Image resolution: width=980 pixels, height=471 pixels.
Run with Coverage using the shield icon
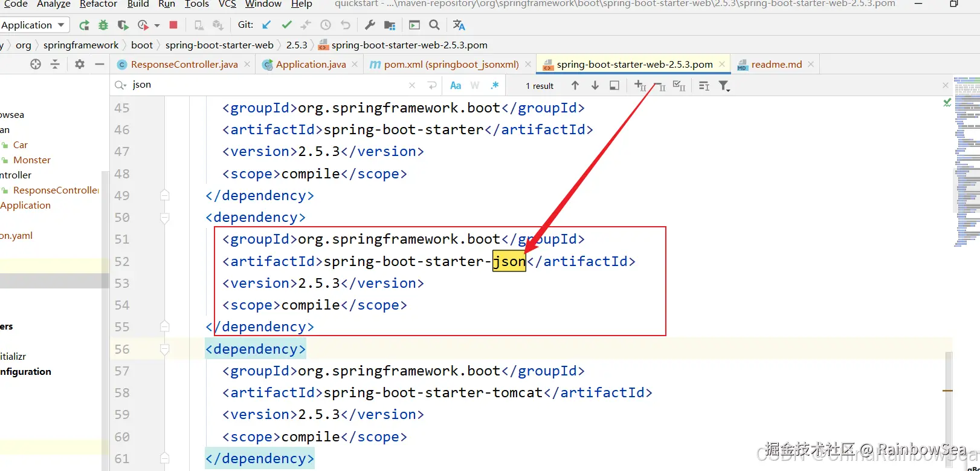(x=123, y=25)
